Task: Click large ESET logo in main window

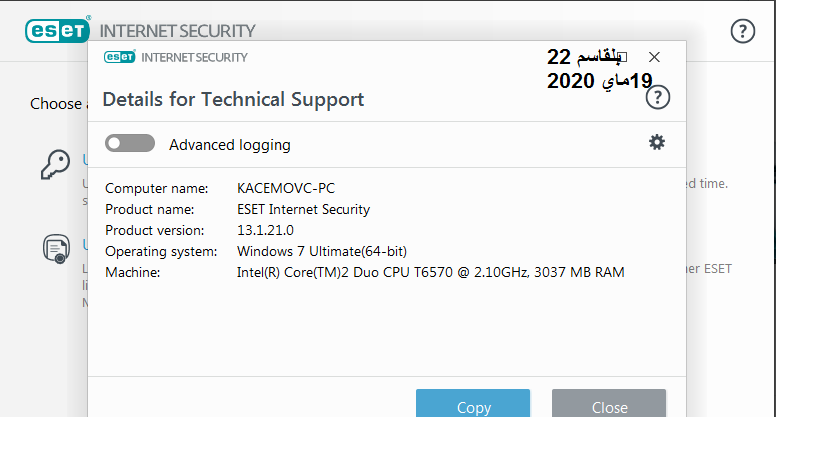Action: click(57, 30)
